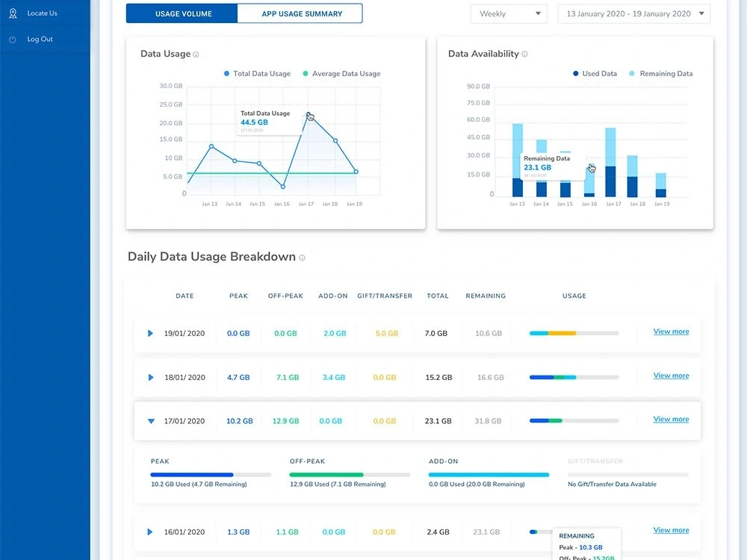Open View more for 18/01/2020
The height and width of the screenshot is (560, 747).
[x=671, y=376]
